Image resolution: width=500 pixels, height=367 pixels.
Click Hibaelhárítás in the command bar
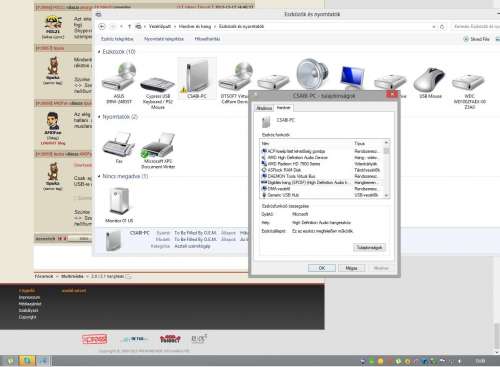(207, 39)
